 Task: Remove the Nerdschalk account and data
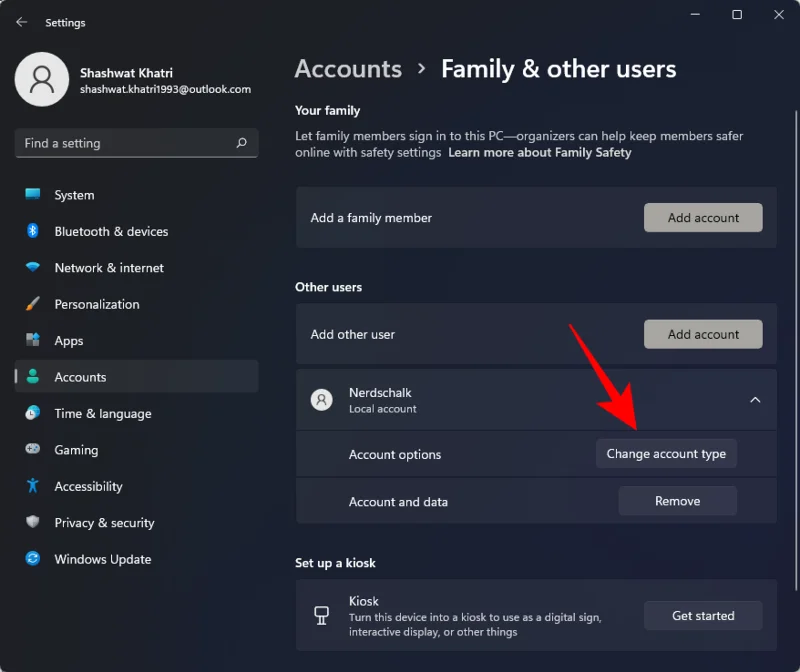[x=677, y=500]
